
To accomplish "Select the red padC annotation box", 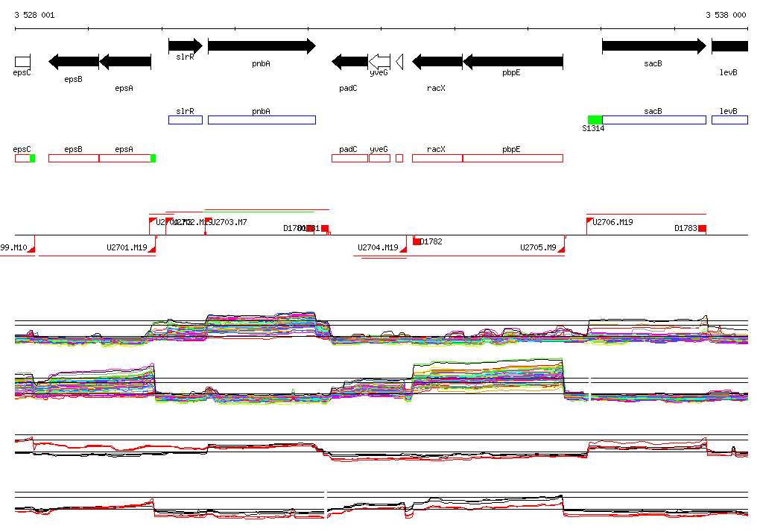I will (x=350, y=158).
